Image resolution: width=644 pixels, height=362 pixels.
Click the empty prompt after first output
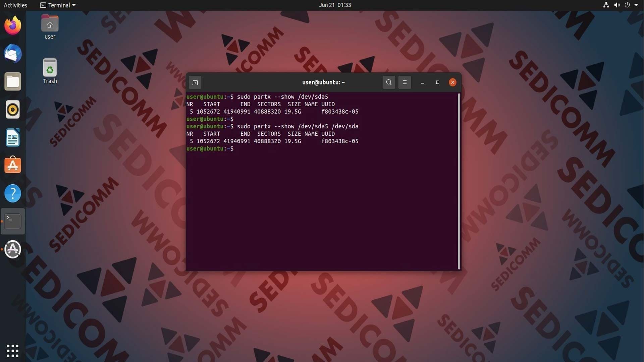pos(210,119)
